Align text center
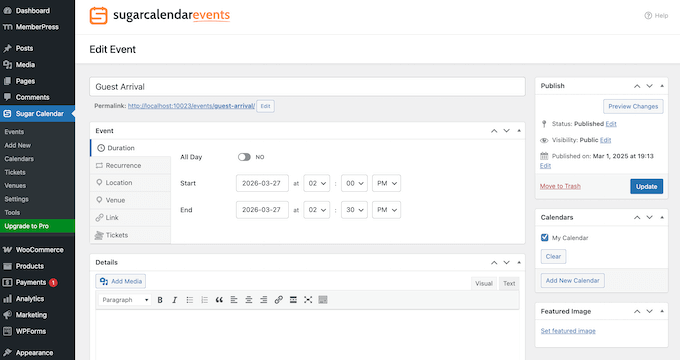Screen dimensions: 680x360 (248, 300)
